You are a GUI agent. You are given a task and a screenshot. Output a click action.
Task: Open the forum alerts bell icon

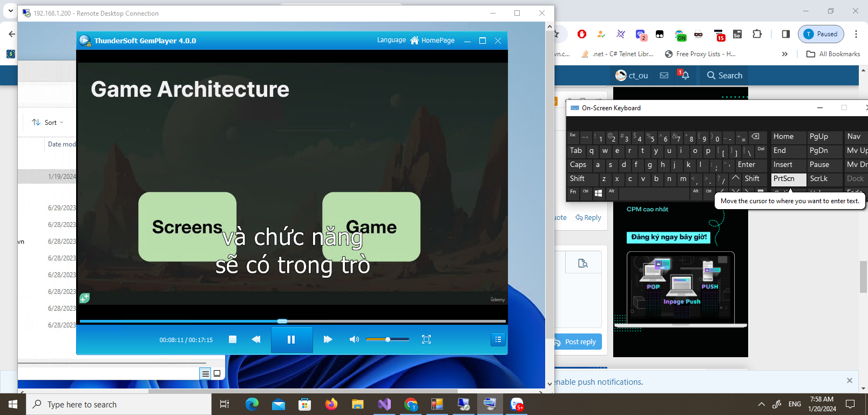click(684, 76)
